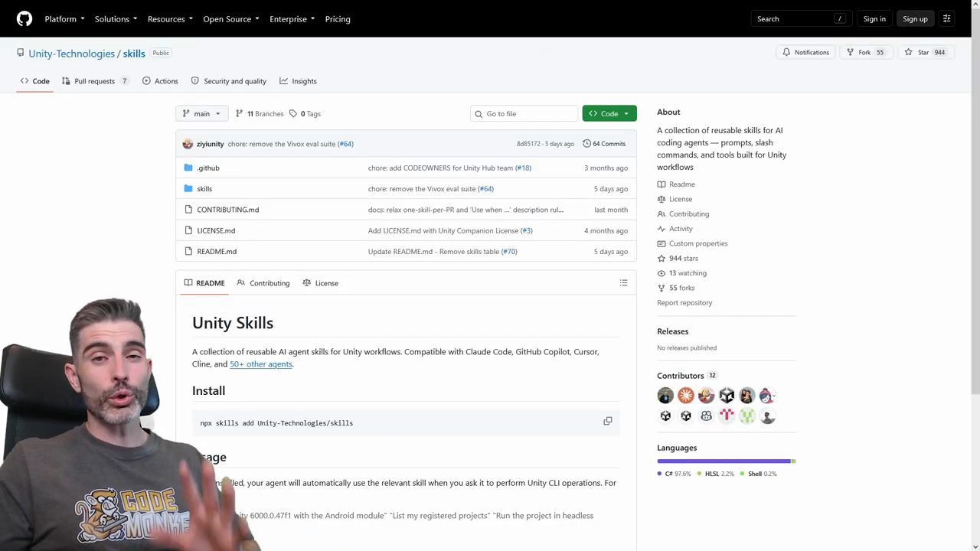980x551 pixels.
Task: Expand the Open Source menu
Action: click(x=231, y=19)
